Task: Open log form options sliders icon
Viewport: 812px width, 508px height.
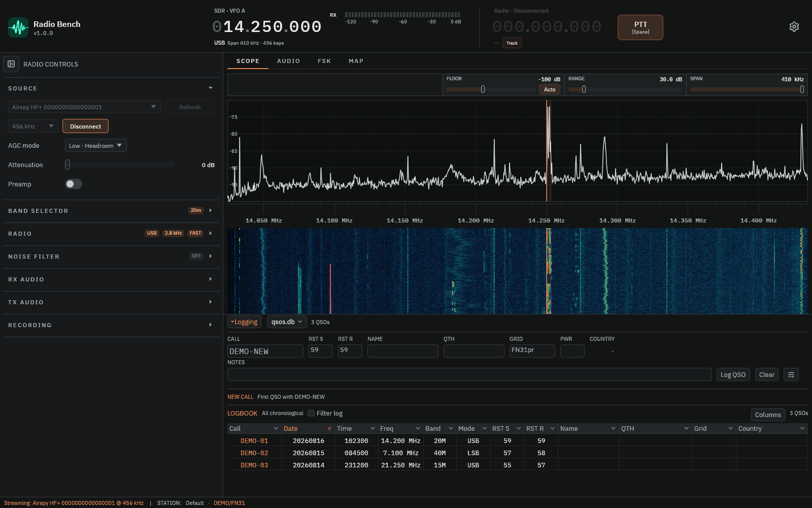Action: point(791,374)
